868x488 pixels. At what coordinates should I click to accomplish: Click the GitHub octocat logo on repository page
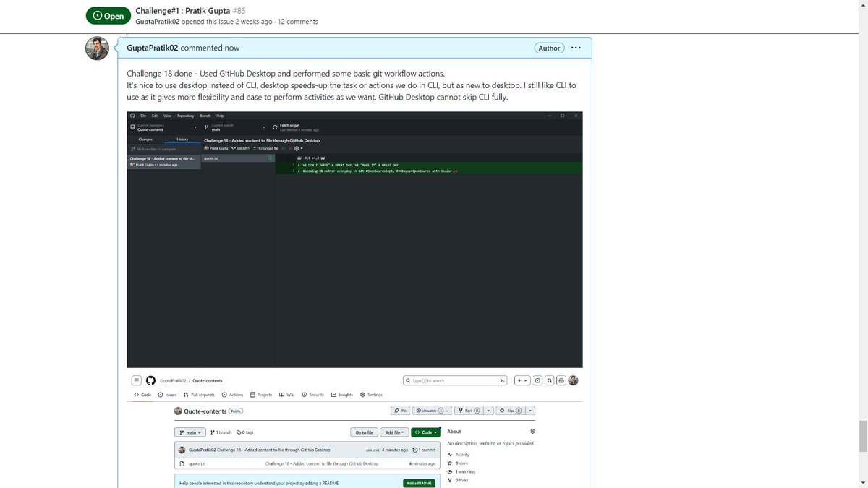coord(150,380)
